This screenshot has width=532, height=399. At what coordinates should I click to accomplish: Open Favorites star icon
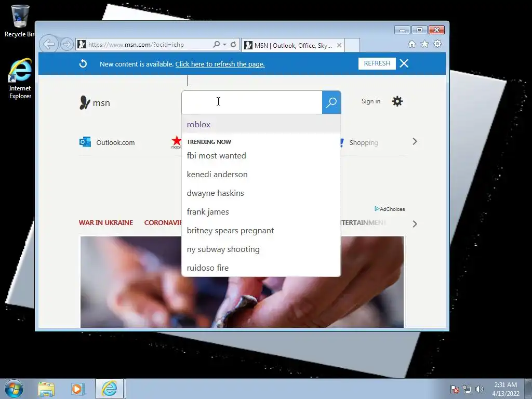coord(425,44)
